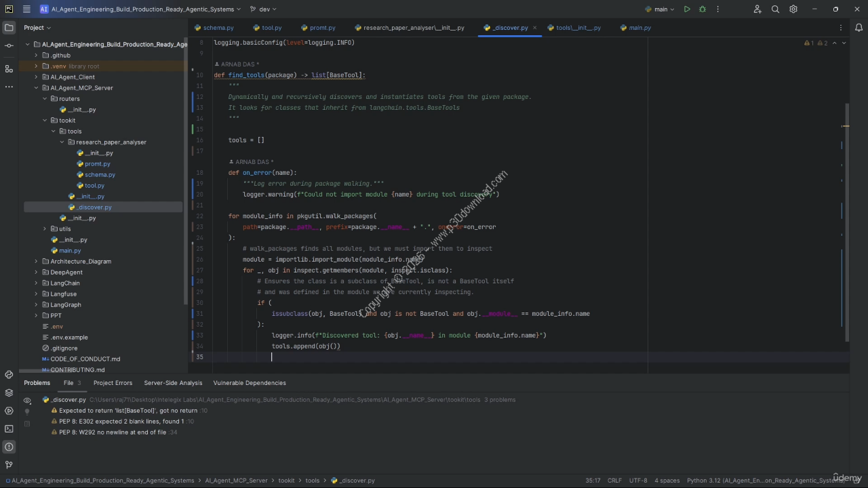Expand the LangGraph folder in project tree

[37, 305]
